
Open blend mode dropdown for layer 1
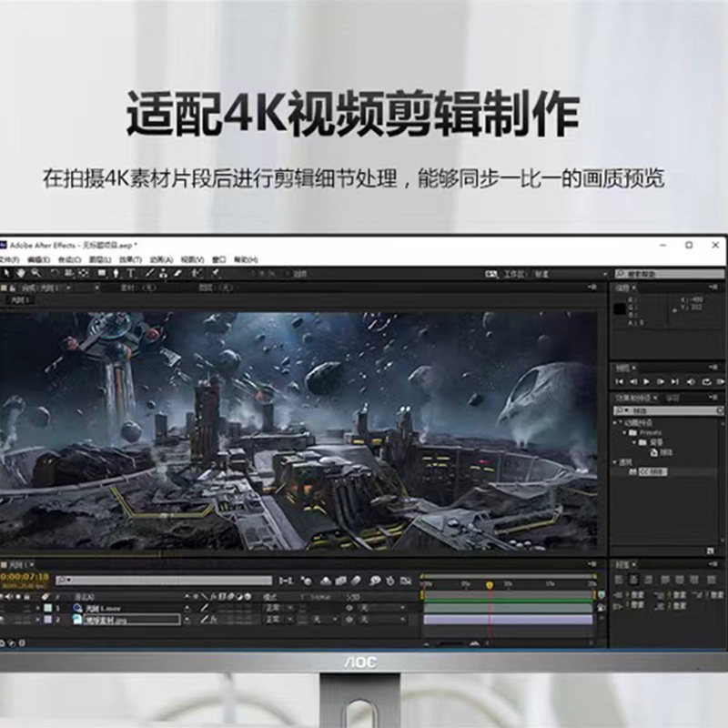click(279, 608)
